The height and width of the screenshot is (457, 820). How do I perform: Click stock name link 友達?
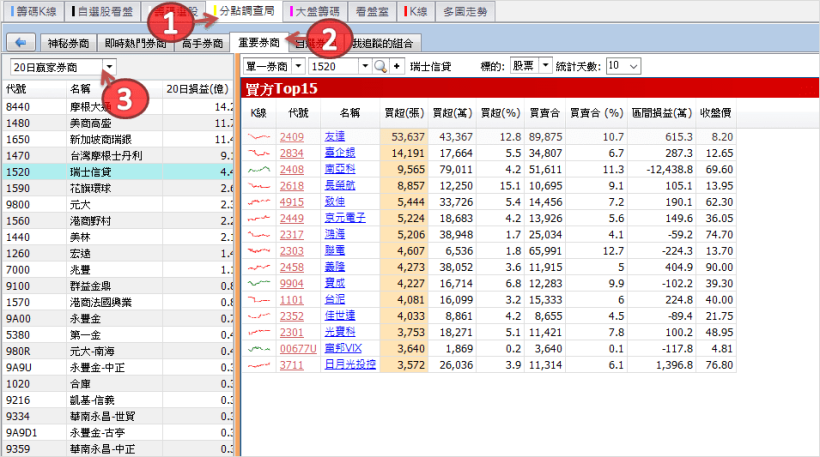pyautogui.click(x=335, y=136)
